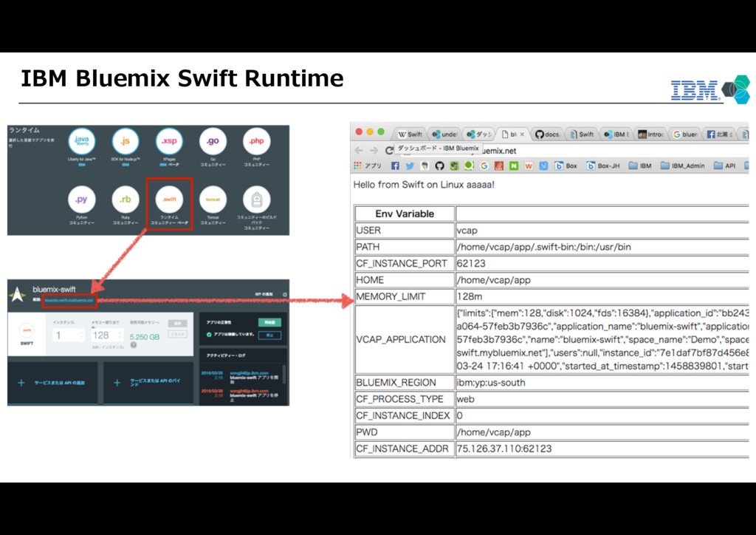Click the CF_INSTANCE_PORT value 62123
756x535 pixels.
point(471,263)
